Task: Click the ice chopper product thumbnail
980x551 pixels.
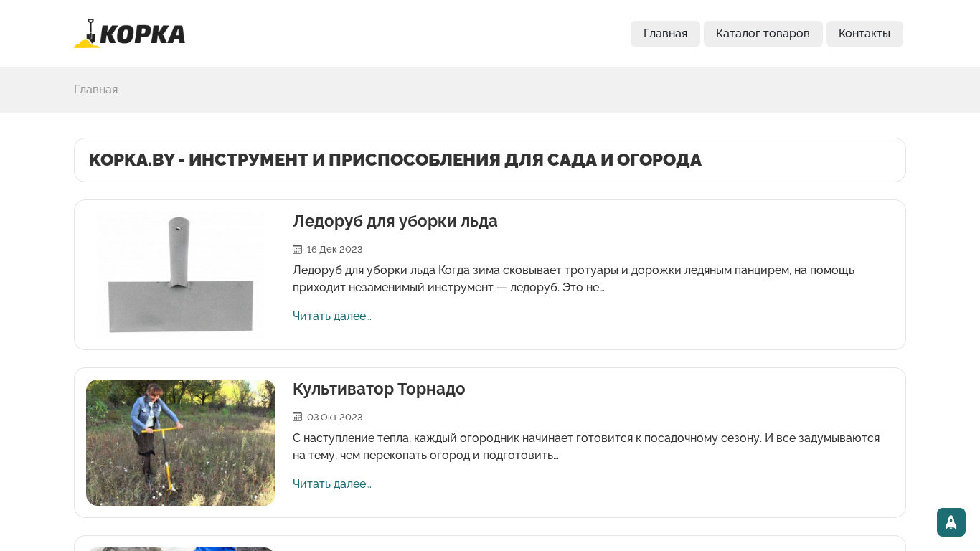Action: [x=181, y=275]
